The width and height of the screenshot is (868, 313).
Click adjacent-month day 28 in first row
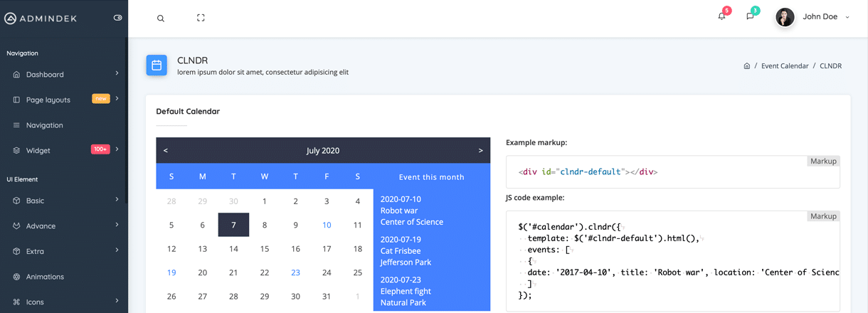pos(171,201)
